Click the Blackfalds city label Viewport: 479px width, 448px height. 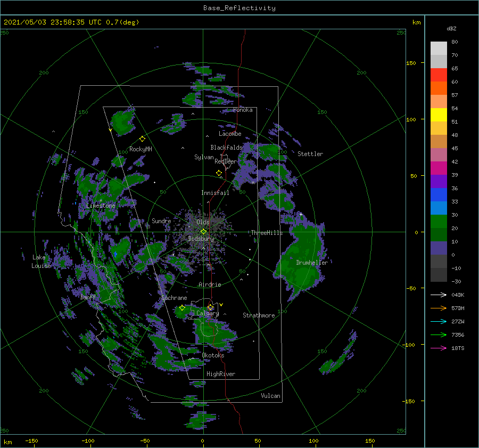(226, 148)
